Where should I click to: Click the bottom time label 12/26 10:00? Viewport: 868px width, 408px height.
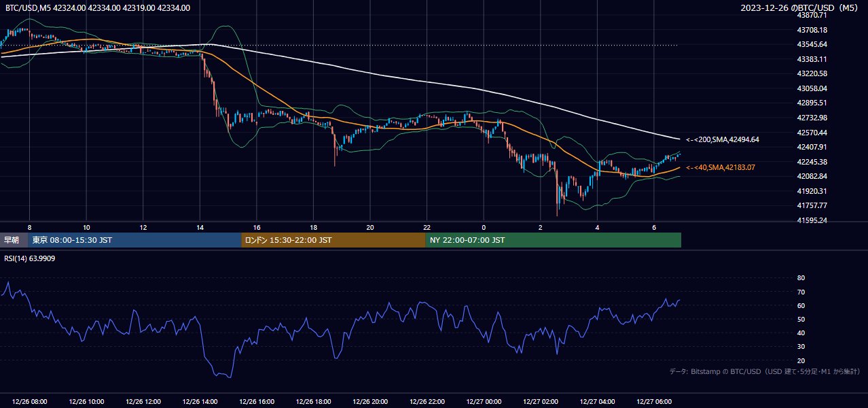(86, 402)
